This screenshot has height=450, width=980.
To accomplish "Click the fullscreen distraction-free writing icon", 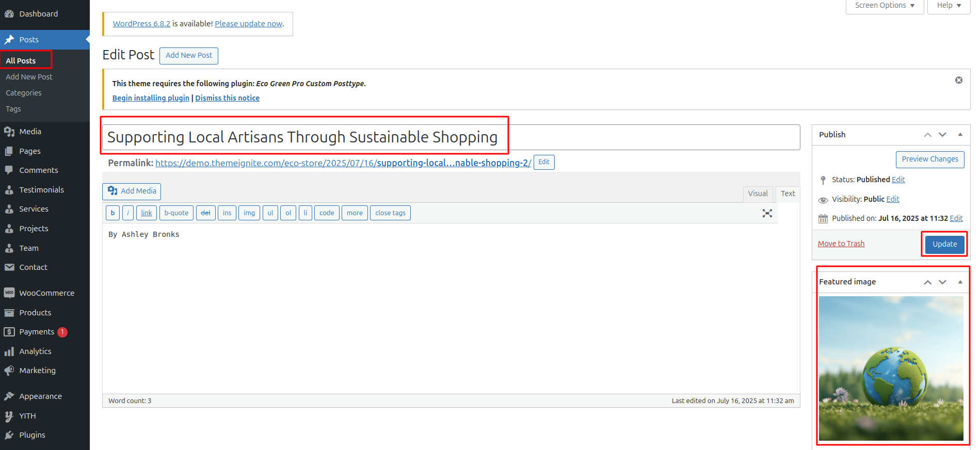I will click(767, 213).
